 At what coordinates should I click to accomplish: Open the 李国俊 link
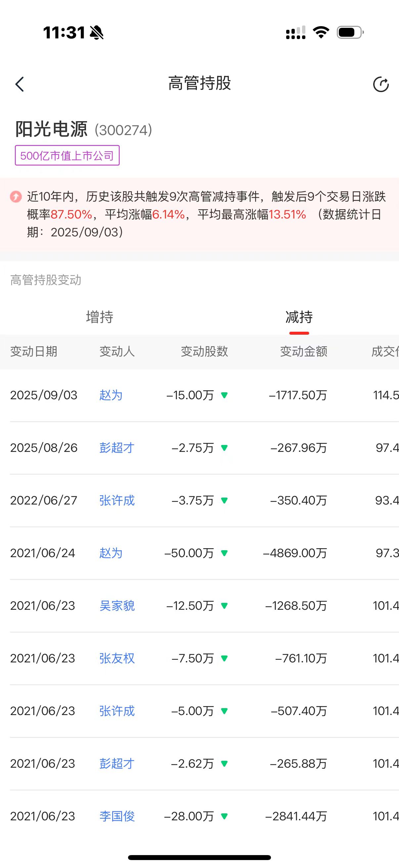point(117,816)
